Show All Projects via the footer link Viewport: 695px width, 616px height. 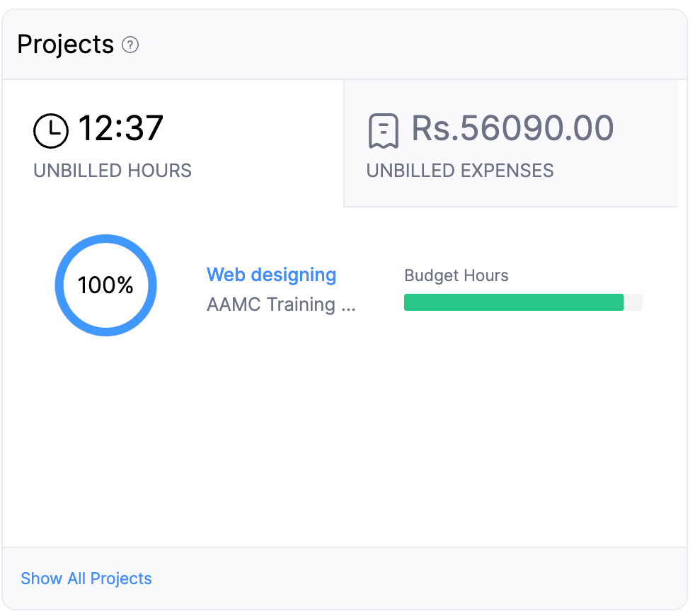click(86, 578)
